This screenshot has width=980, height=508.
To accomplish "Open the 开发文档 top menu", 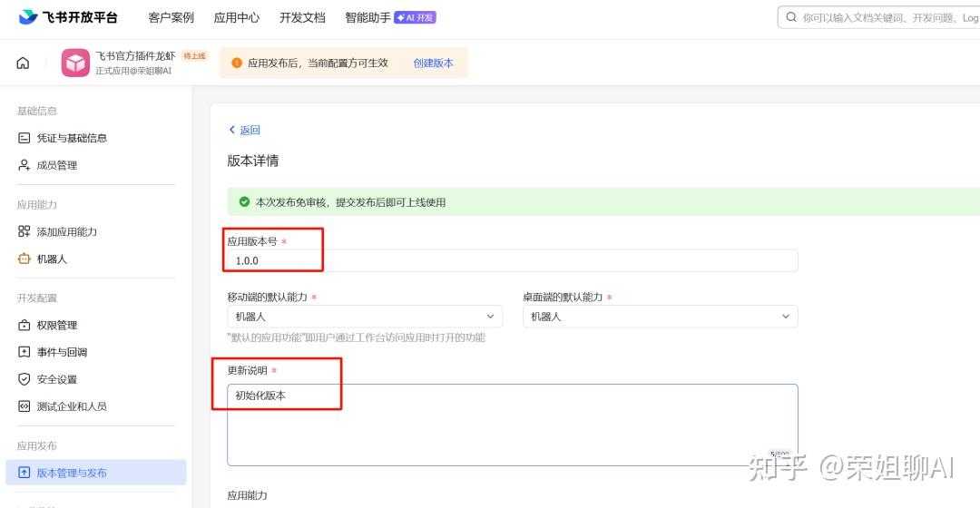I will pos(302,17).
